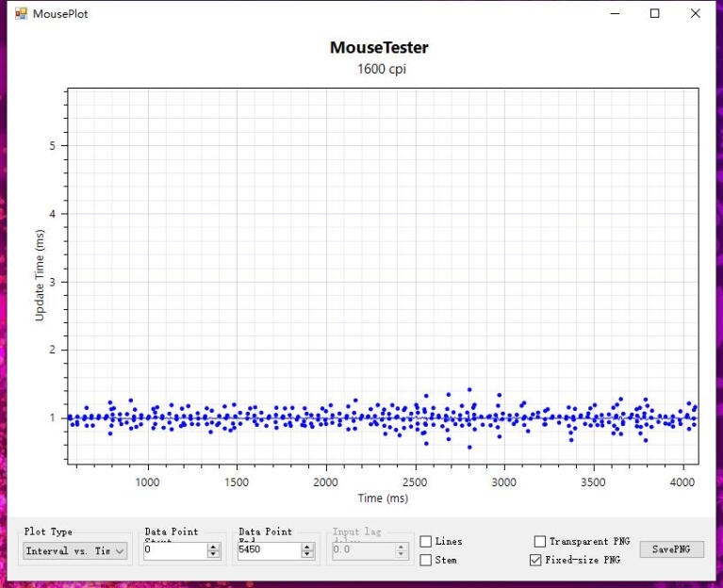Check the Transparent PNG option
Image resolution: width=723 pixels, height=588 pixels.
coord(540,542)
